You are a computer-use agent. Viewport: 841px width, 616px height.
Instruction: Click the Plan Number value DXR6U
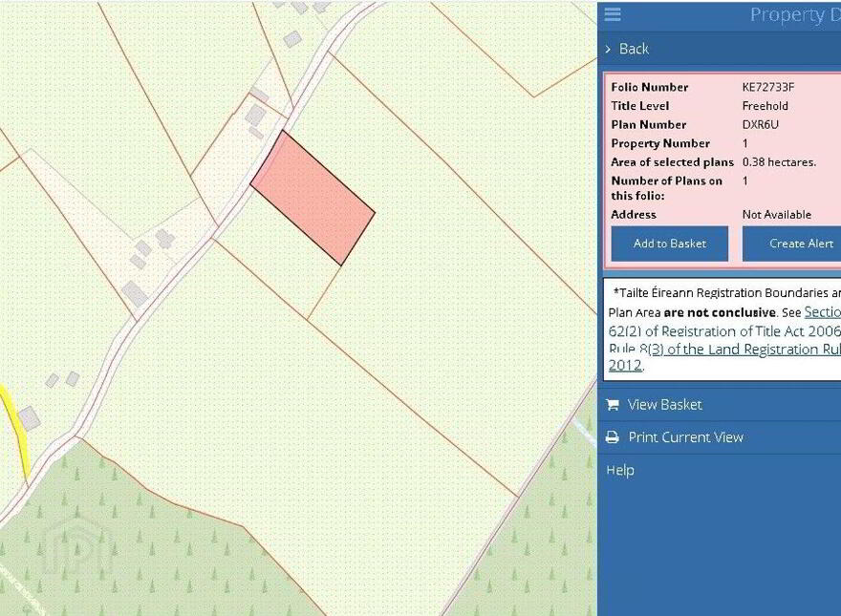click(760, 124)
